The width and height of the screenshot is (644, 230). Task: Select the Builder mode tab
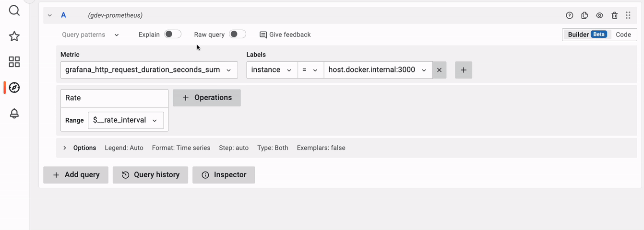pyautogui.click(x=586, y=34)
